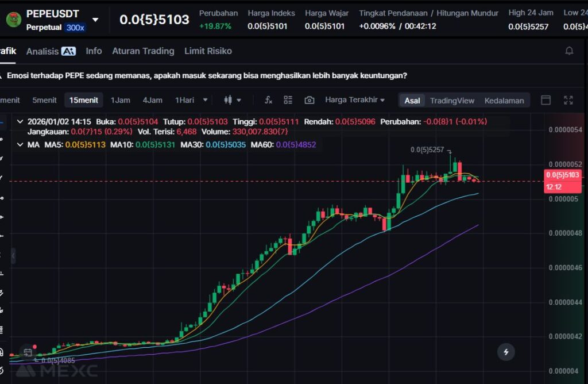The width and height of the screenshot is (588, 384).
Task: Click the PEPE coin logo
Action: point(14,20)
